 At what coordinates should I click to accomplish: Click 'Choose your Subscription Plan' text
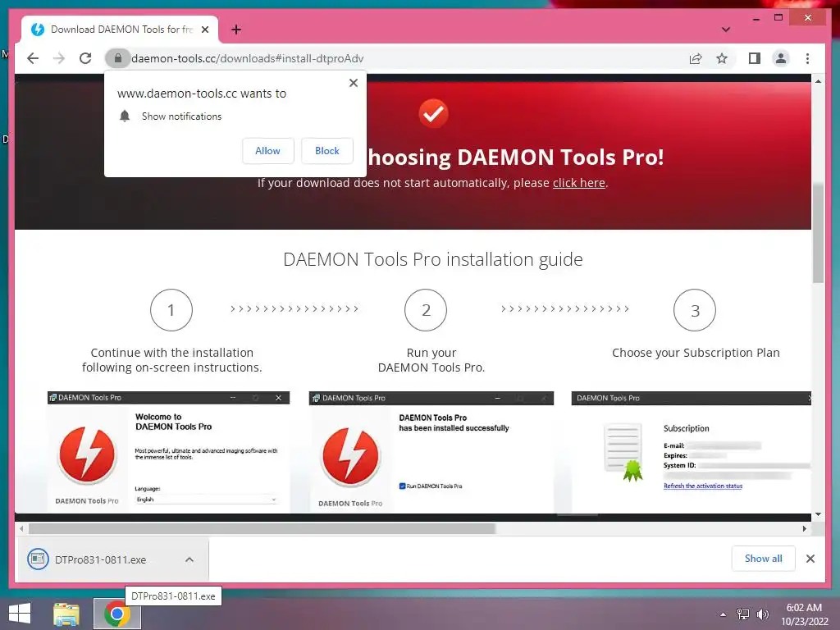[x=696, y=353]
